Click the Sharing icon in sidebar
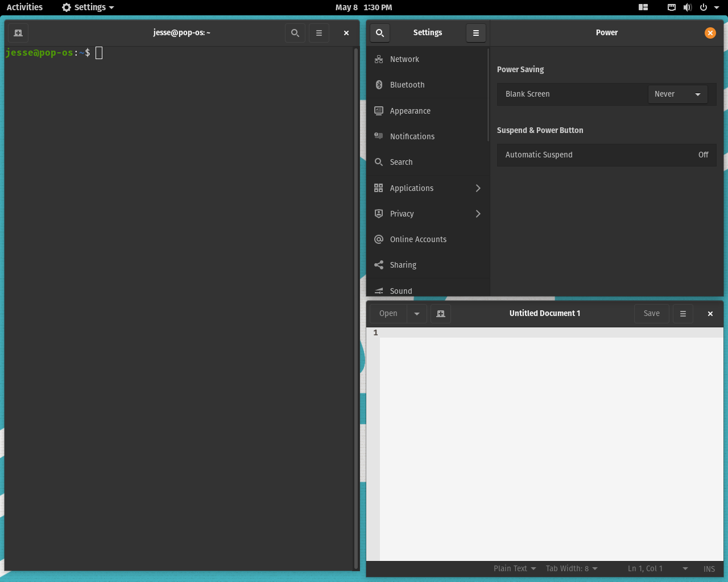728x582 pixels. pos(379,265)
